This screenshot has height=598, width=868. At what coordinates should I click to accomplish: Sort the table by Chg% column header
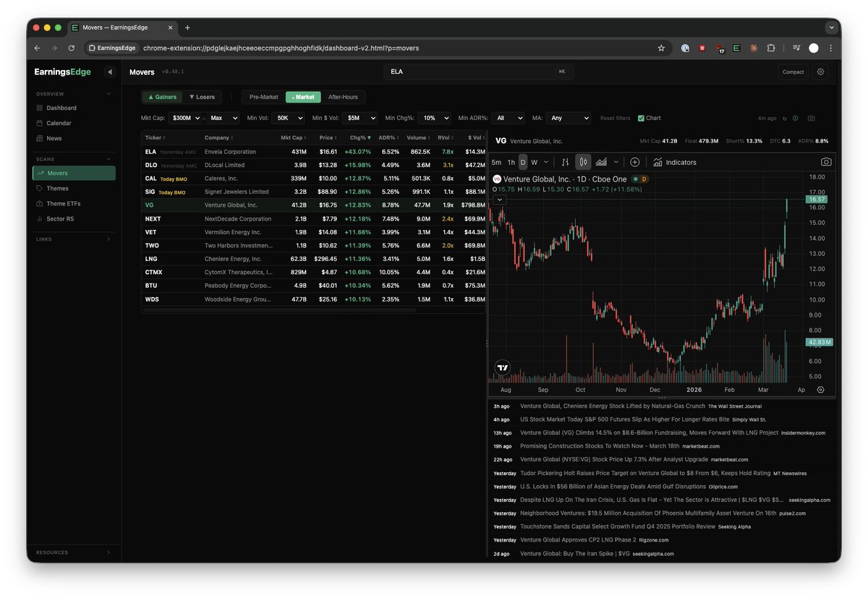(x=359, y=137)
